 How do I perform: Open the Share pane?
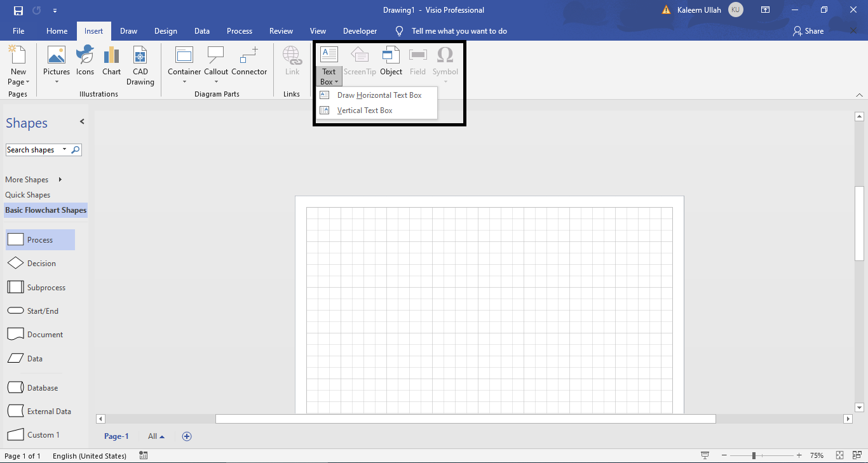[x=808, y=30]
